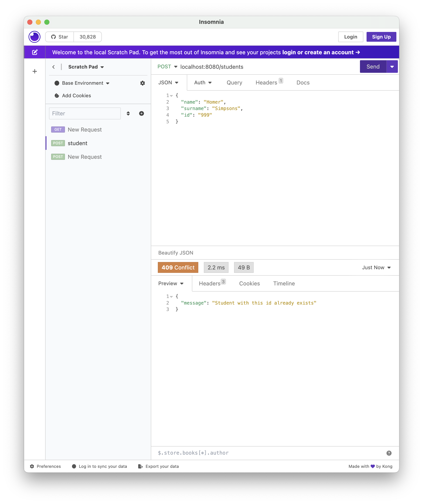
Task: Switch to the Query tab
Action: (x=234, y=83)
